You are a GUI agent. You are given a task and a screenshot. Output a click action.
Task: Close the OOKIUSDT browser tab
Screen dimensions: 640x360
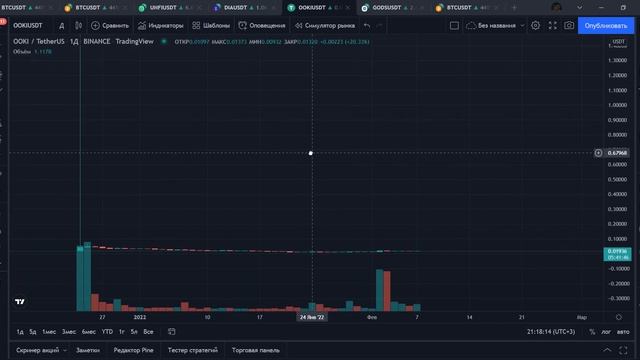(x=348, y=7)
